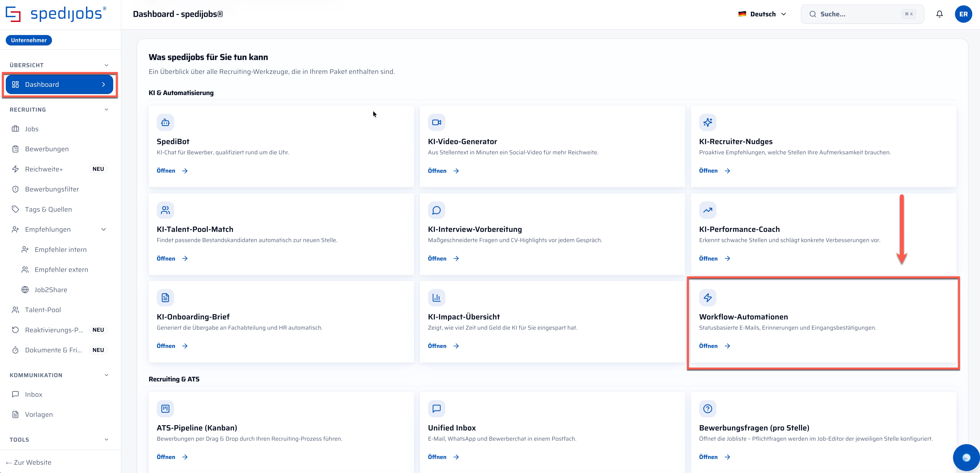Click Öffnen on the KI-Impact-Übersicht card

pyautogui.click(x=444, y=346)
